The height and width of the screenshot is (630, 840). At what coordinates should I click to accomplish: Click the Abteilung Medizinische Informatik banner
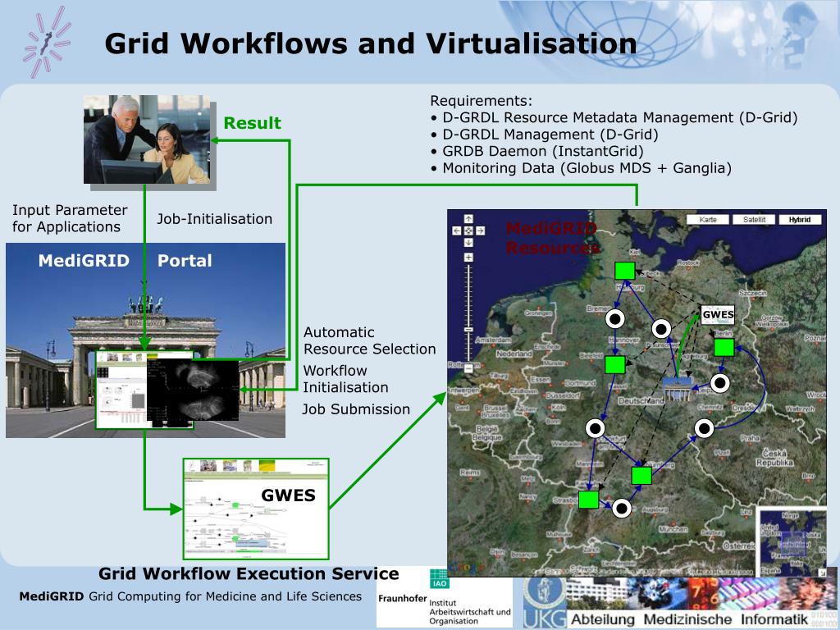689,619
